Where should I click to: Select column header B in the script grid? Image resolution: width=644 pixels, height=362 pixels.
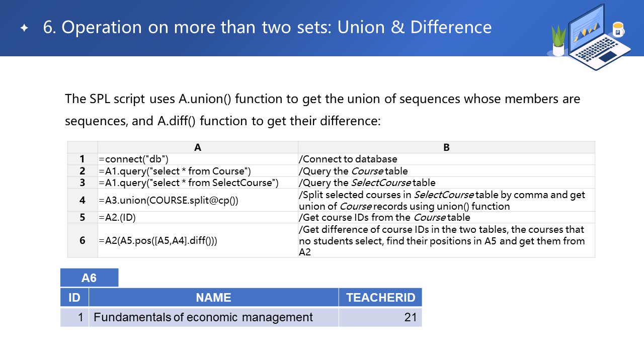(x=446, y=147)
